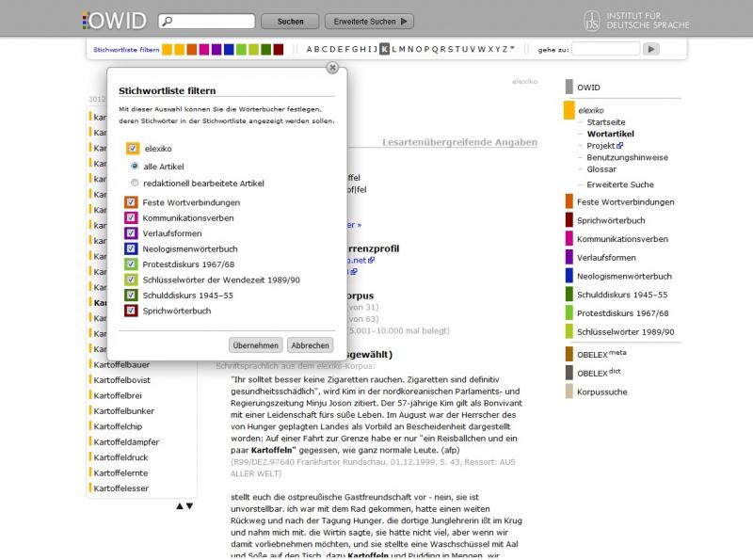The width and height of the screenshot is (753, 560).
Task: Click the Institut für Deutsche Sprache logo
Action: 636,21
